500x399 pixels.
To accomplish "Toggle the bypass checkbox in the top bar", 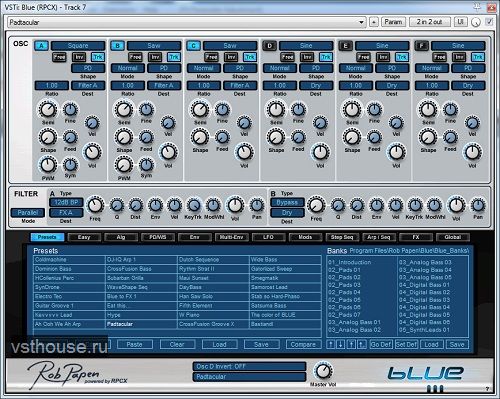I will 489,22.
